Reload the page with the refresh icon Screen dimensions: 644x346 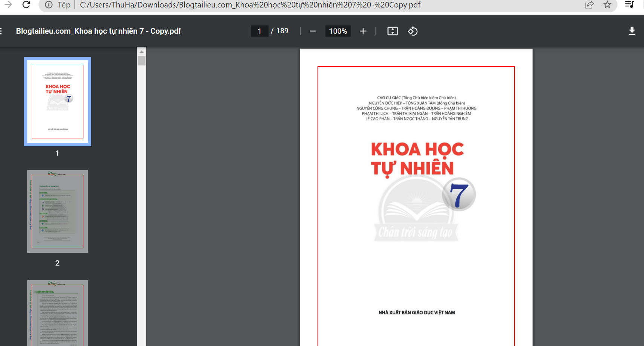(26, 4)
